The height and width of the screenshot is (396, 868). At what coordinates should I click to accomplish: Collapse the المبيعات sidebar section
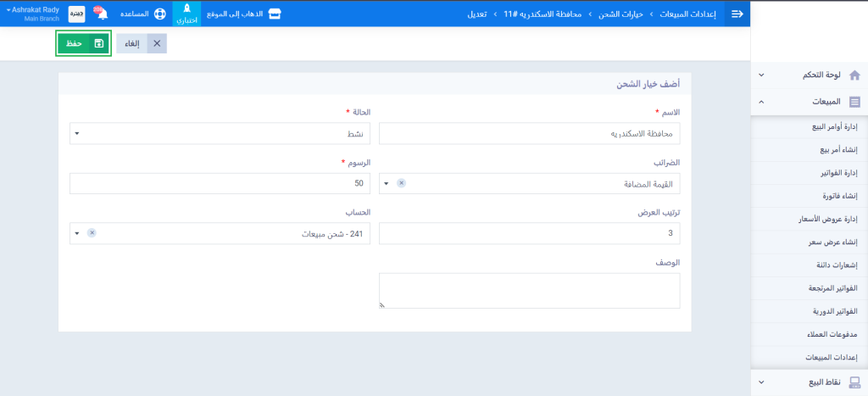coord(760,102)
